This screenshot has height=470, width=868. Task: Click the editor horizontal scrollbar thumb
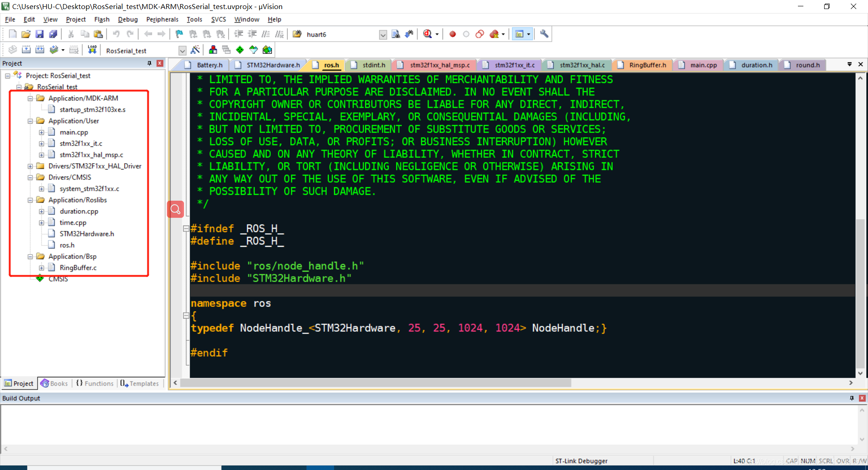(x=376, y=383)
